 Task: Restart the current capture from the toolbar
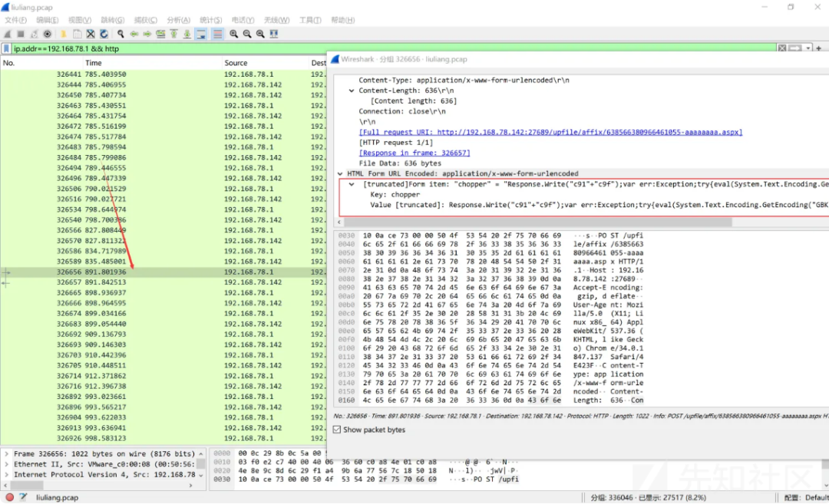click(34, 34)
